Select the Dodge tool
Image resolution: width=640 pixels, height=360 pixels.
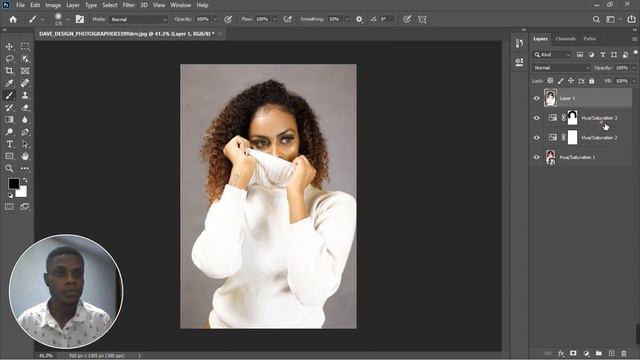tap(9, 132)
